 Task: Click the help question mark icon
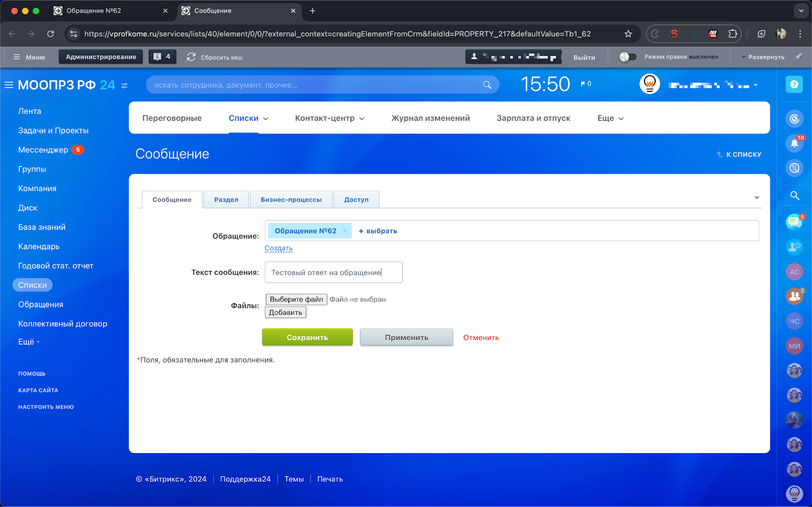tap(794, 85)
